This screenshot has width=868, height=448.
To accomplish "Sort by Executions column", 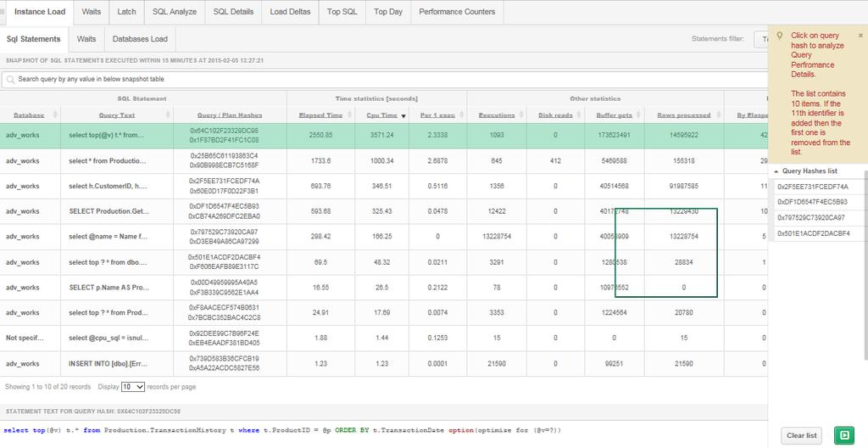I will (497, 115).
